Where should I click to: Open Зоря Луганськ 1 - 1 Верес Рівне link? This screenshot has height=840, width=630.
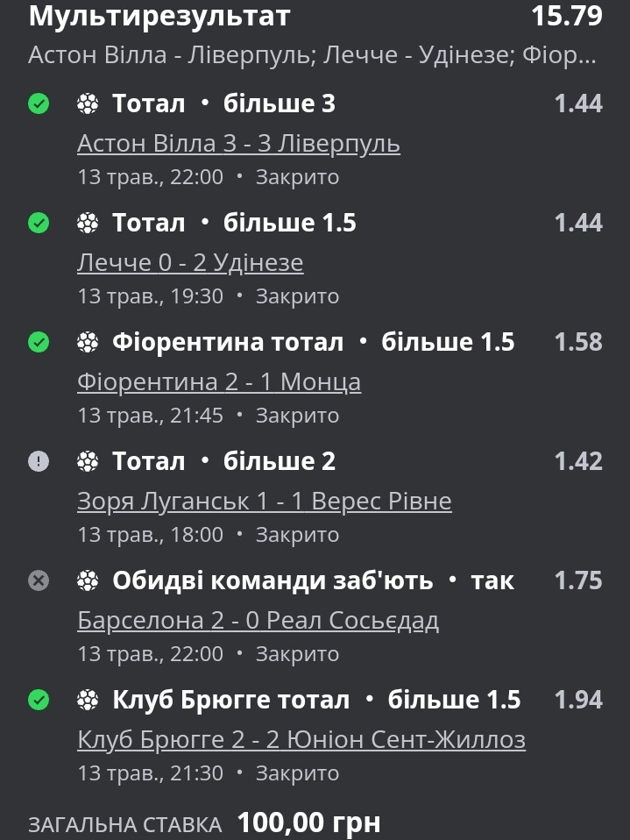tap(265, 502)
